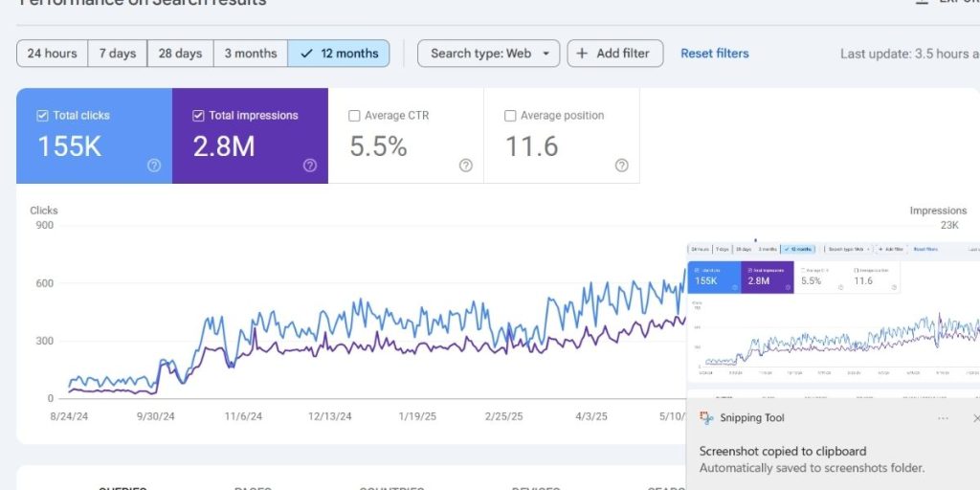Choose the 3 months date range
This screenshot has width=980, height=490.
tap(250, 54)
